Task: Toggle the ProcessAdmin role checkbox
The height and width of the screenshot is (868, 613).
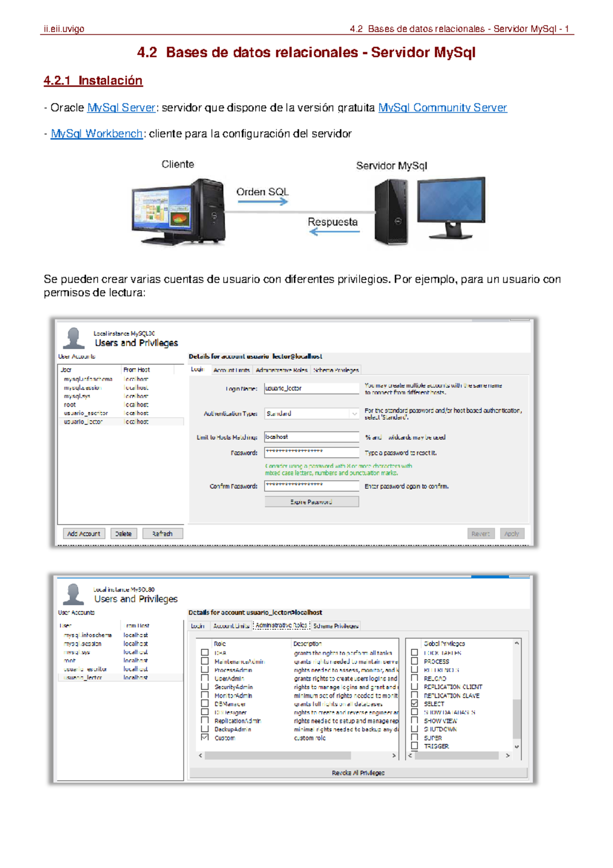Action: (x=205, y=670)
